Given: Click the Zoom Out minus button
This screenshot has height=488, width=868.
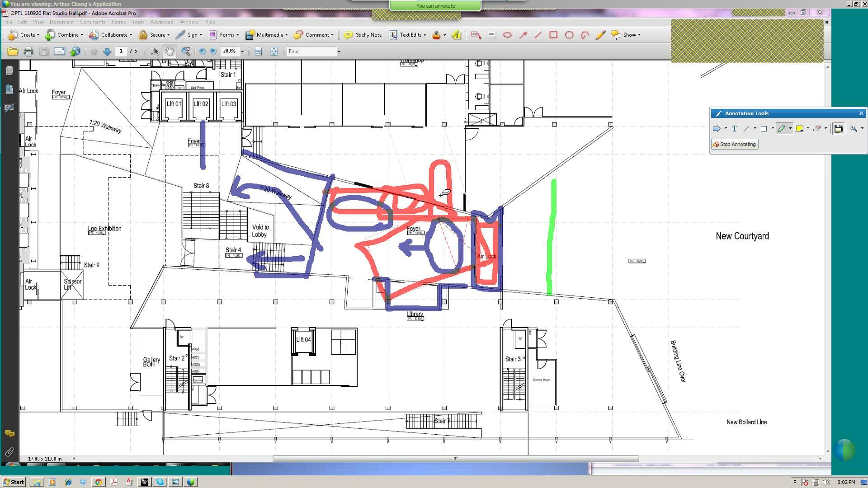Looking at the screenshot, I should tap(202, 52).
